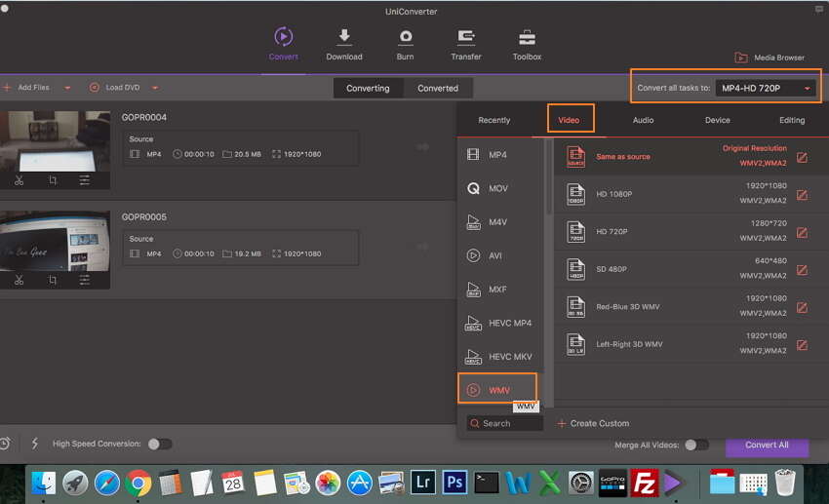829x504 pixels.
Task: Select the Editing format tab
Action: 792,120
